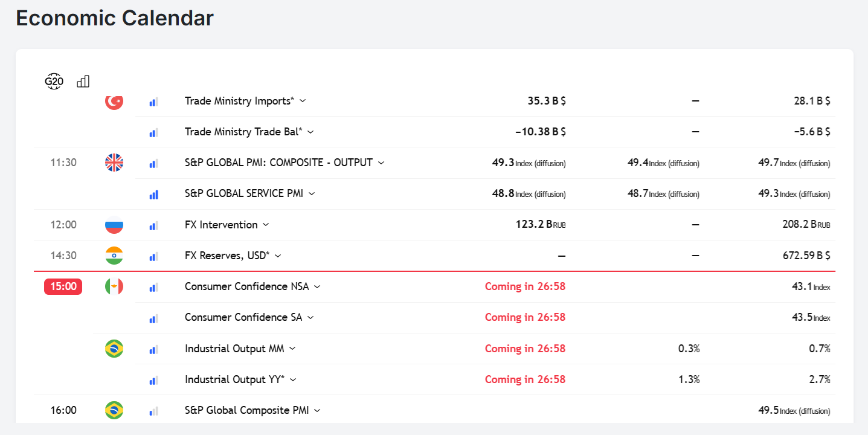
Task: Click importance bars for Consumer Confidence NSA
Action: point(153,288)
